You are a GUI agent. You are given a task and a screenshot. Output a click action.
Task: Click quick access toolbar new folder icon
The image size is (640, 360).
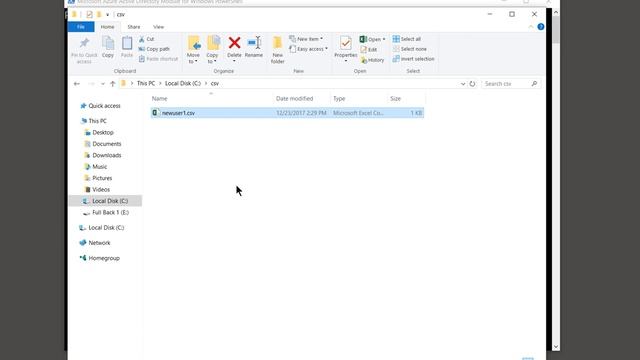(99, 14)
